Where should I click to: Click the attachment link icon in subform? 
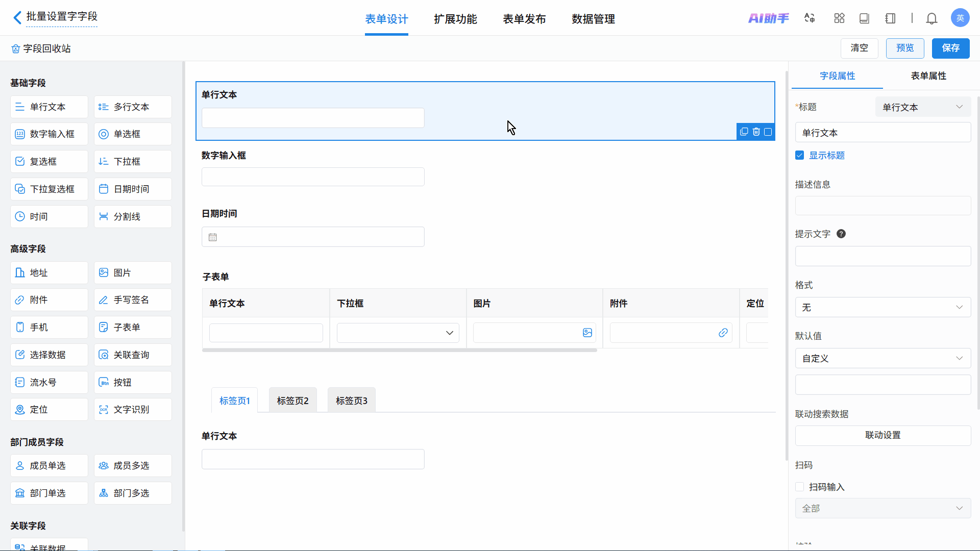click(723, 333)
